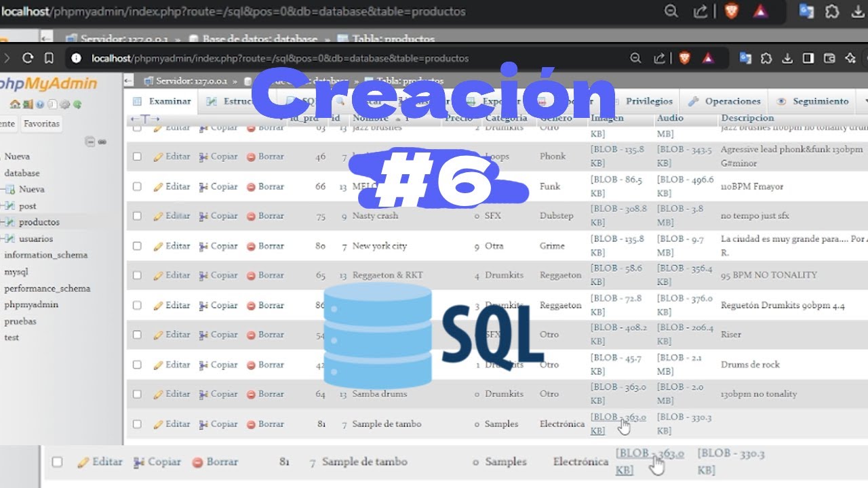Open phpMyAdmin home icon in navigation panel
The image size is (868, 488).
click(x=15, y=104)
